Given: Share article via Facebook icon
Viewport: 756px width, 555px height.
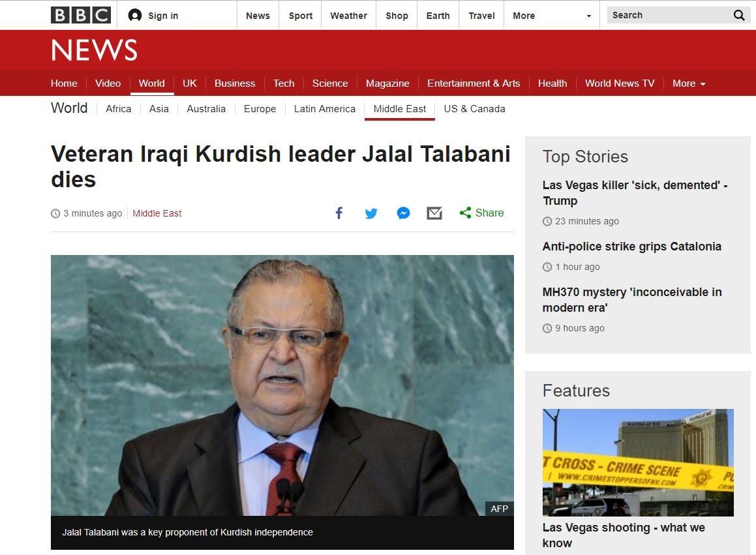Looking at the screenshot, I should (339, 213).
